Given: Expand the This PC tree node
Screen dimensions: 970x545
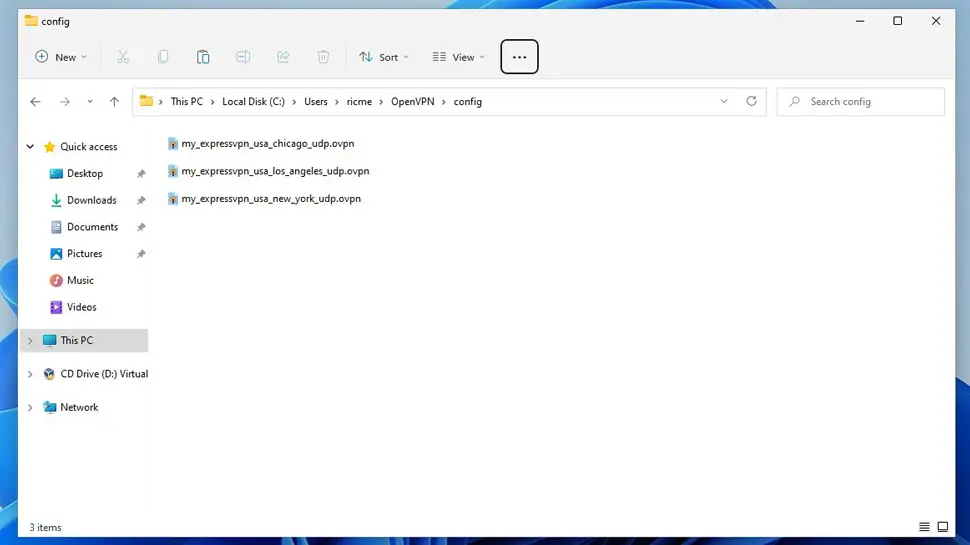Looking at the screenshot, I should pyautogui.click(x=30, y=340).
